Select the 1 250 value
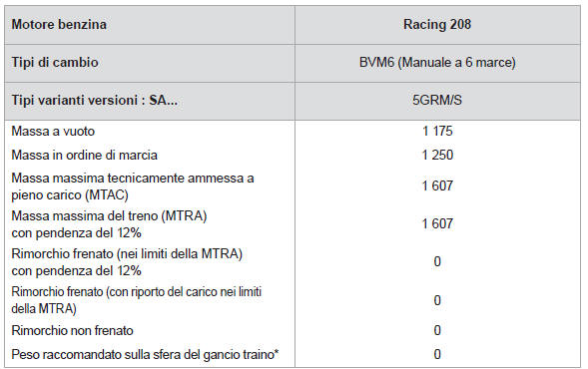Viewport: 588px width, 369px height. (437, 156)
